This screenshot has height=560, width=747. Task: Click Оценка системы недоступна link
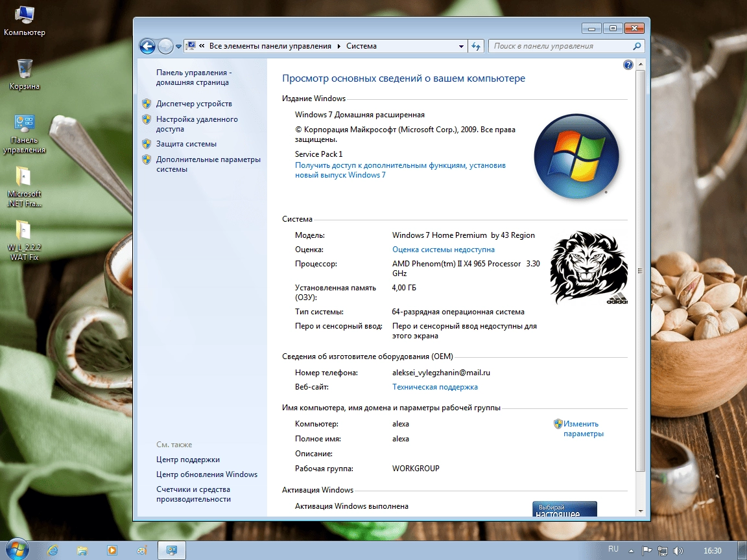(x=443, y=250)
